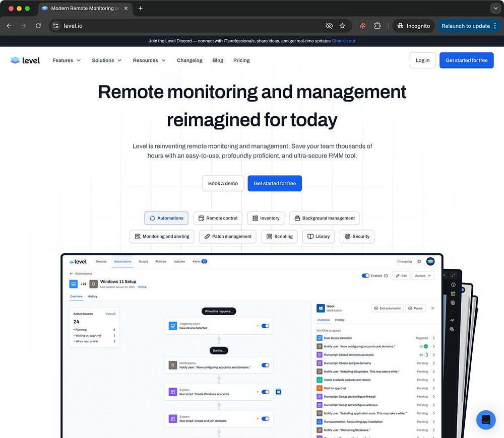Screen dimensions: 504x438
Task: Open the Intercom chat bubble
Action: tap(486, 420)
